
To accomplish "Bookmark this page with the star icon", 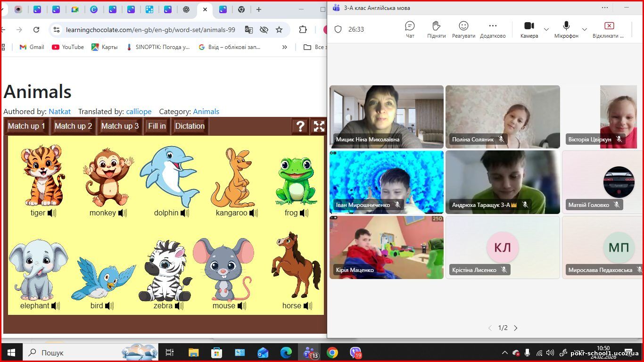I will [x=279, y=30].
